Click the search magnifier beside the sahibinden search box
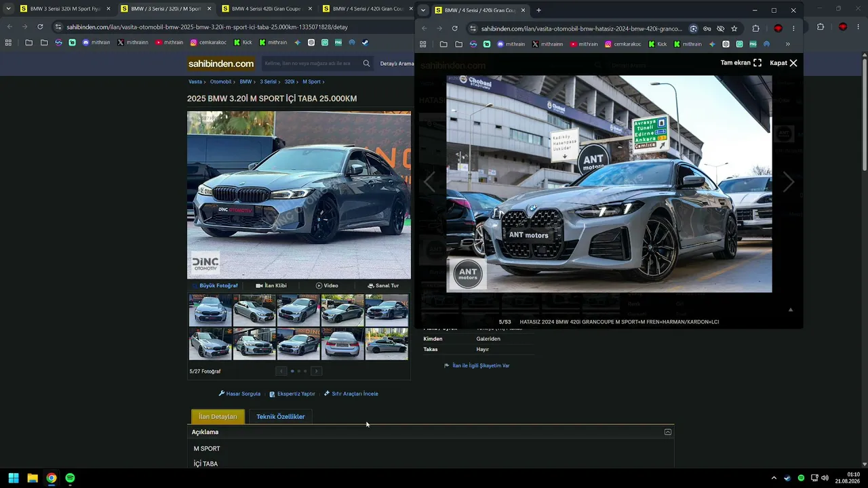The height and width of the screenshot is (488, 868). [x=366, y=64]
